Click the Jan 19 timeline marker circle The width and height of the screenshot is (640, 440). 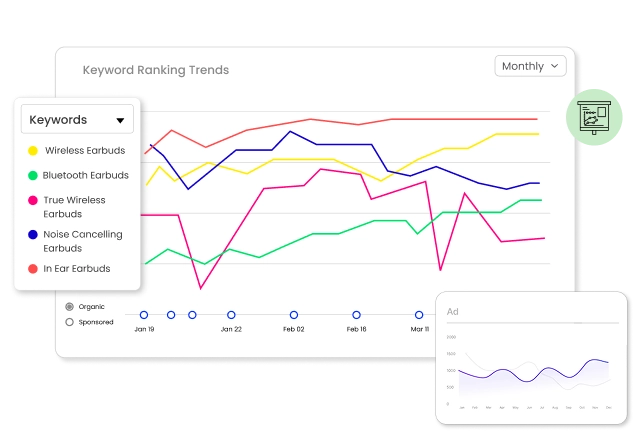(144, 315)
